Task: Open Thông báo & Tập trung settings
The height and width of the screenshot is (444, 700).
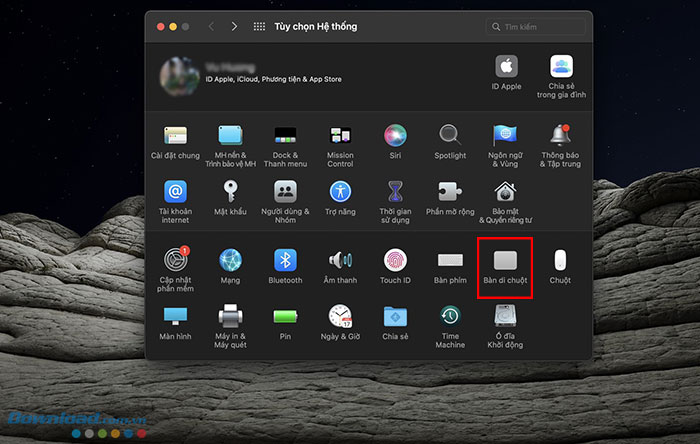Action: [x=560, y=135]
